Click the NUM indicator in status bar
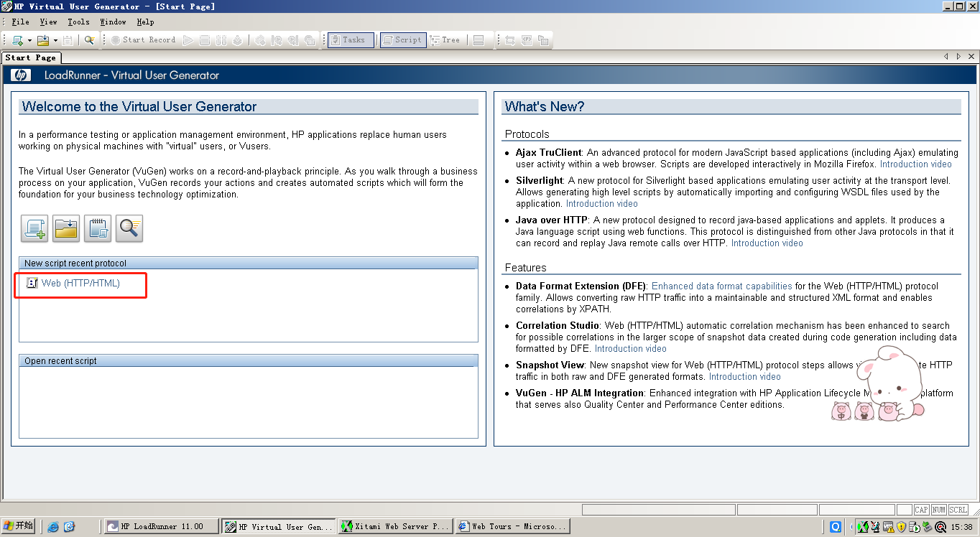The width and height of the screenshot is (980, 537). pos(939,510)
